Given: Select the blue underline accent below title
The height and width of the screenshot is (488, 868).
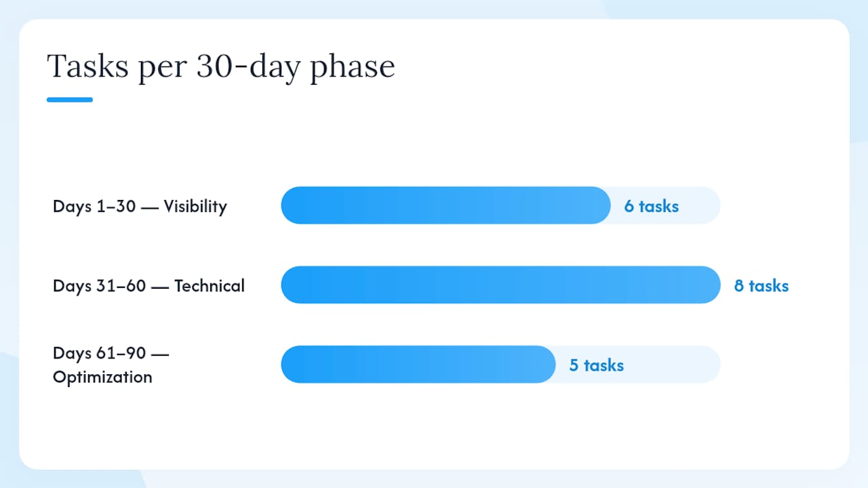Looking at the screenshot, I should (70, 100).
